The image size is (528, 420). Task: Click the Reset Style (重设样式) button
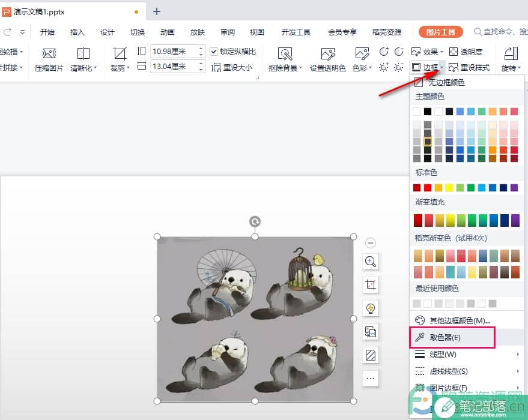pos(469,68)
